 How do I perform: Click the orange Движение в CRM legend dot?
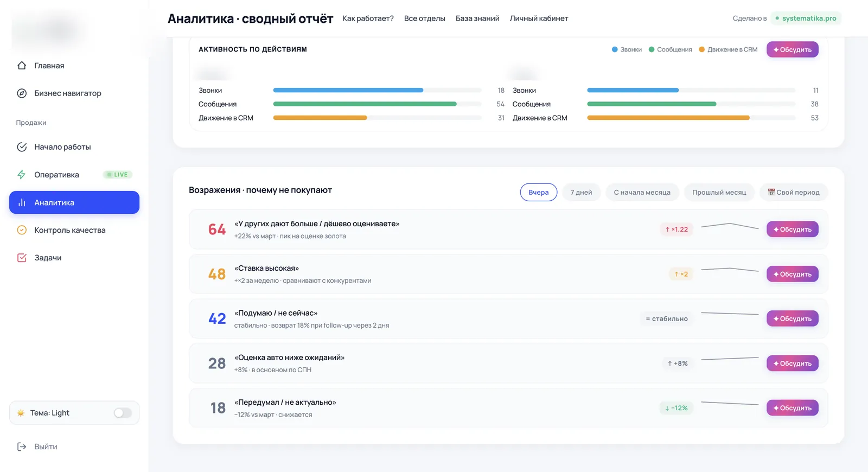point(702,49)
